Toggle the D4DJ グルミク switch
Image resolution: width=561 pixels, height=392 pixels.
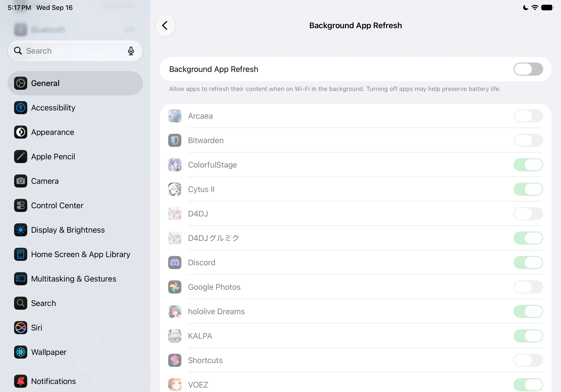point(528,238)
